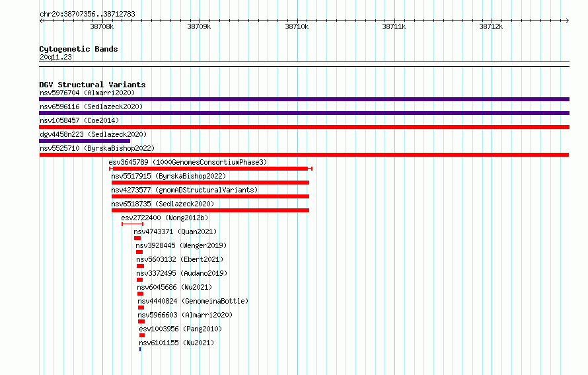
Task: Open variant nsv1058457 (Coe2014) label
Action: coord(79,120)
